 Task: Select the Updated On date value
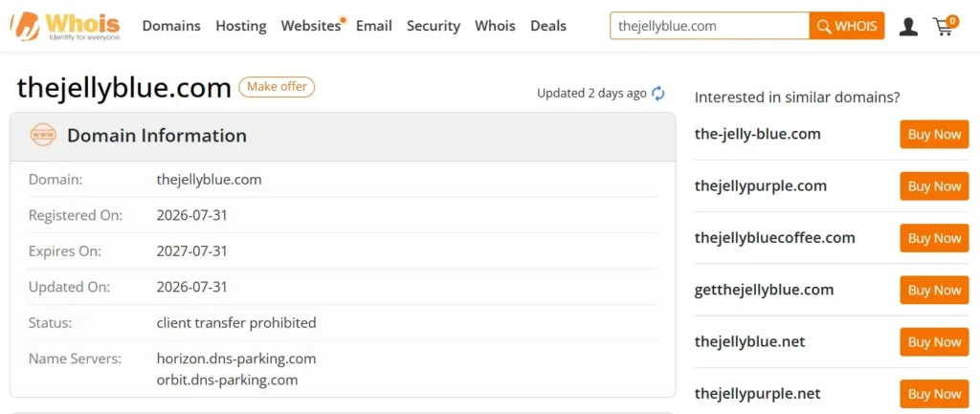pos(191,287)
